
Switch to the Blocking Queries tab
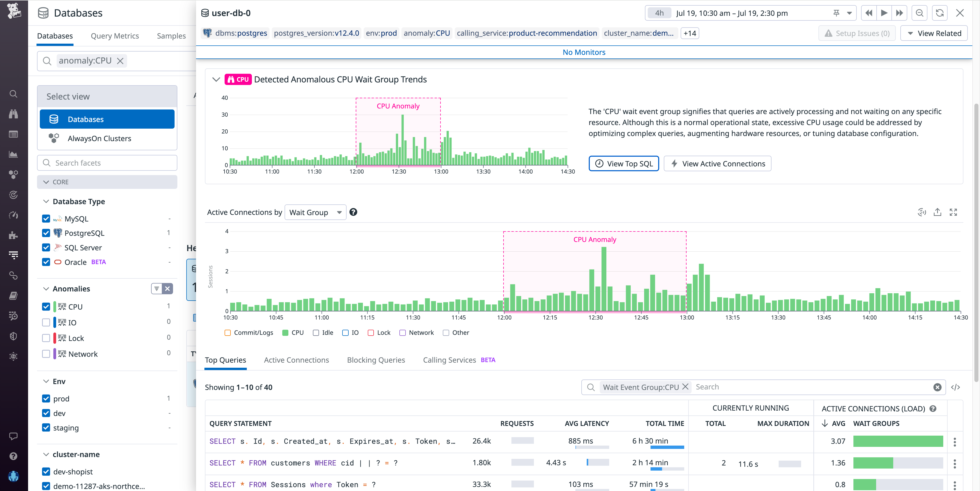pyautogui.click(x=375, y=360)
